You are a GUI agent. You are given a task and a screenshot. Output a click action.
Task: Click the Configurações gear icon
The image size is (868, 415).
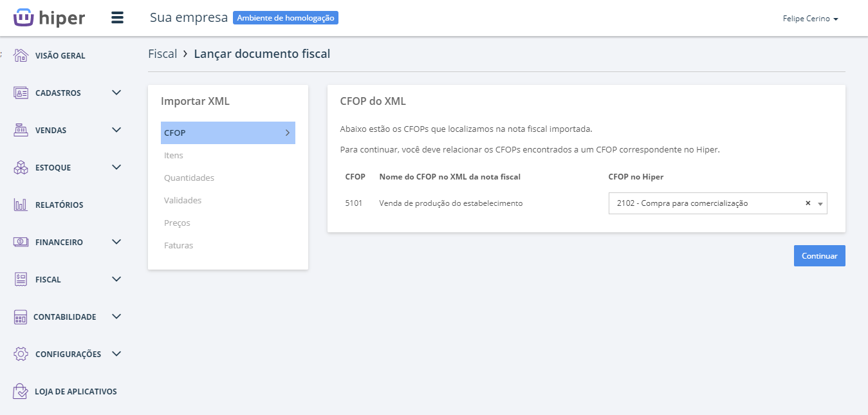pos(21,354)
